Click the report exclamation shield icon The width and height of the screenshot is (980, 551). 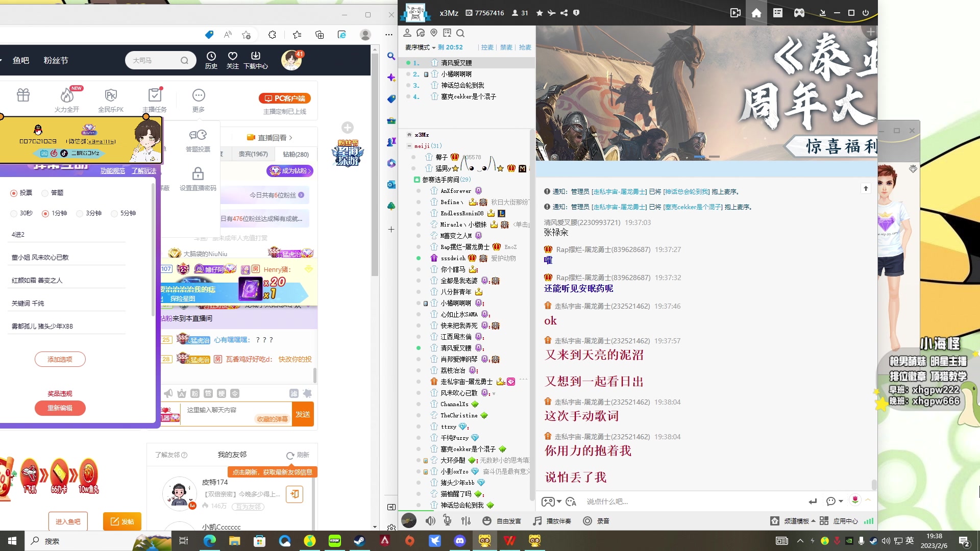tap(576, 13)
